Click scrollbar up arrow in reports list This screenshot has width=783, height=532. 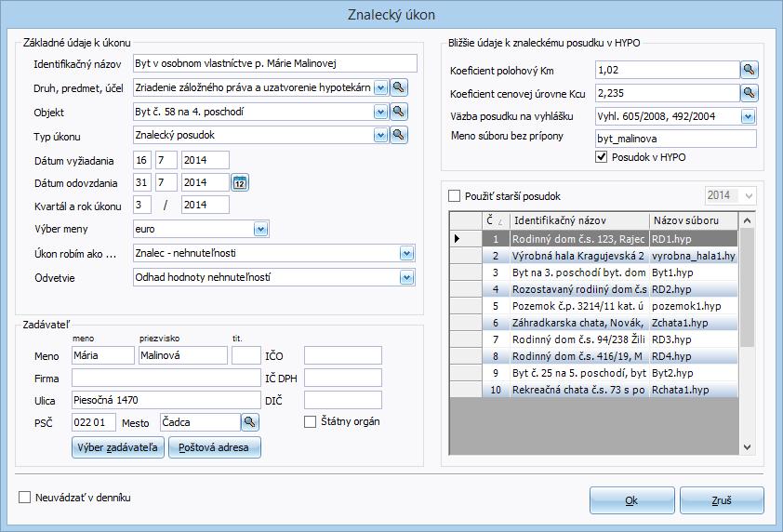pos(747,220)
